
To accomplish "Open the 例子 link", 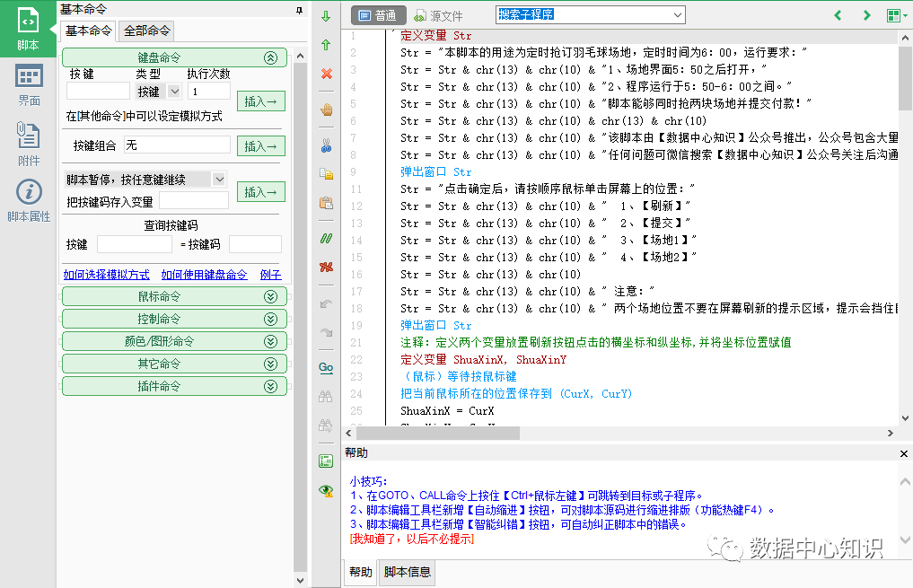I will point(271,275).
